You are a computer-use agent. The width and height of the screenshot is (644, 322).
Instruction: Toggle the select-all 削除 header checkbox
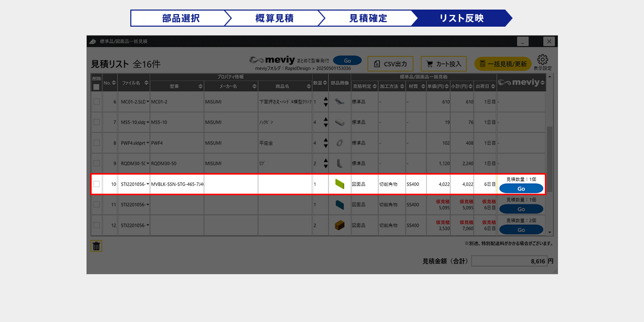point(96,87)
